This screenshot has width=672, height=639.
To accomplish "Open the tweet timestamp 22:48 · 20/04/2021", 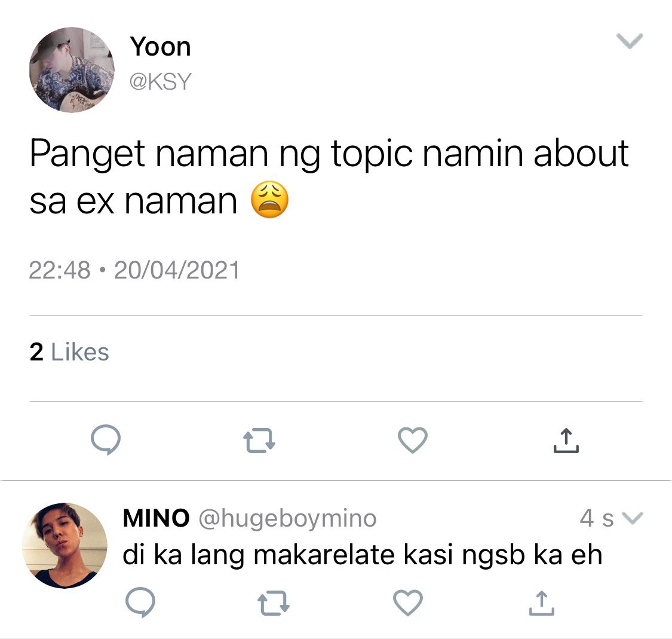I will (134, 270).
